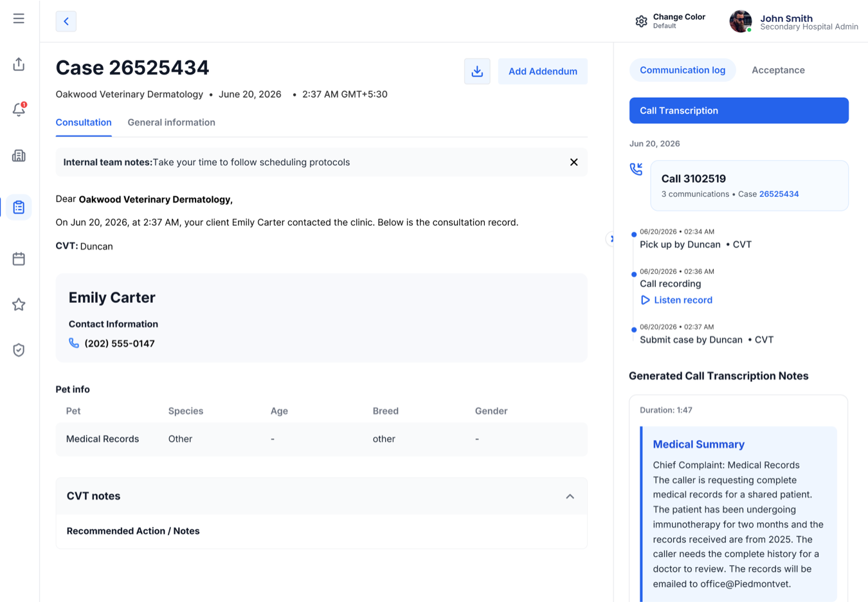
Task: Click Oakwood Veterinary Dermatology subtitle
Action: coord(129,94)
